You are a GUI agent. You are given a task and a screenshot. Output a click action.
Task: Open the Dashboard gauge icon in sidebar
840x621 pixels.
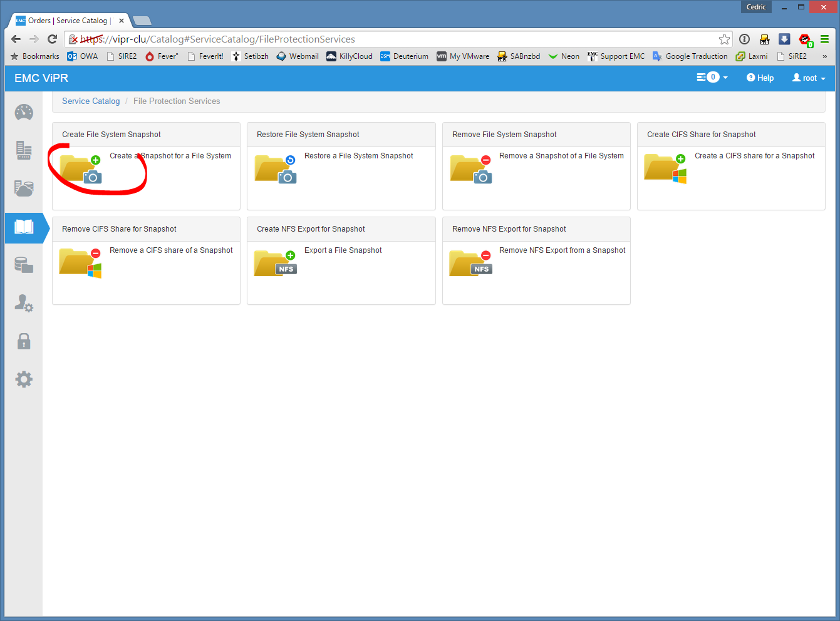24,112
